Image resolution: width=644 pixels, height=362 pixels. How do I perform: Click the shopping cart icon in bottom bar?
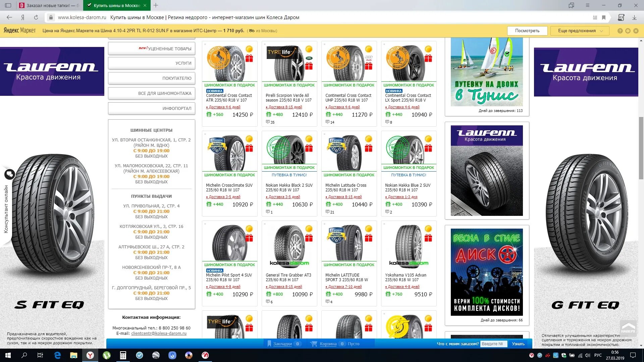click(314, 344)
